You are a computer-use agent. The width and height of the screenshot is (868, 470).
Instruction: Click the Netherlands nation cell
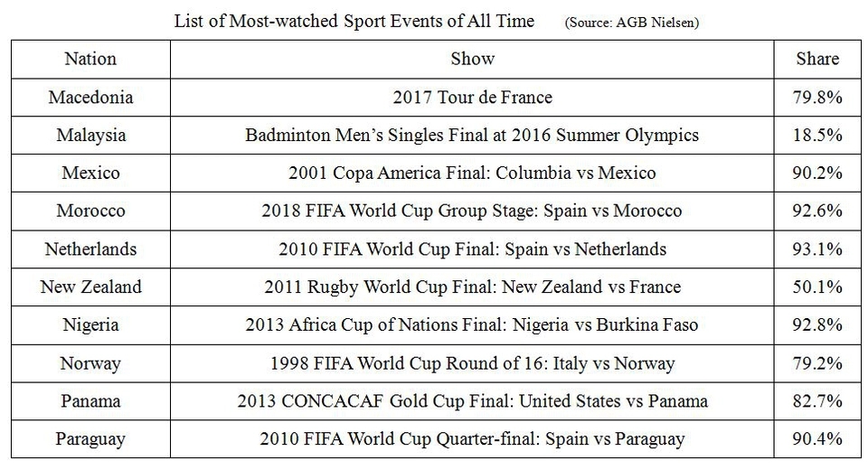click(90, 249)
